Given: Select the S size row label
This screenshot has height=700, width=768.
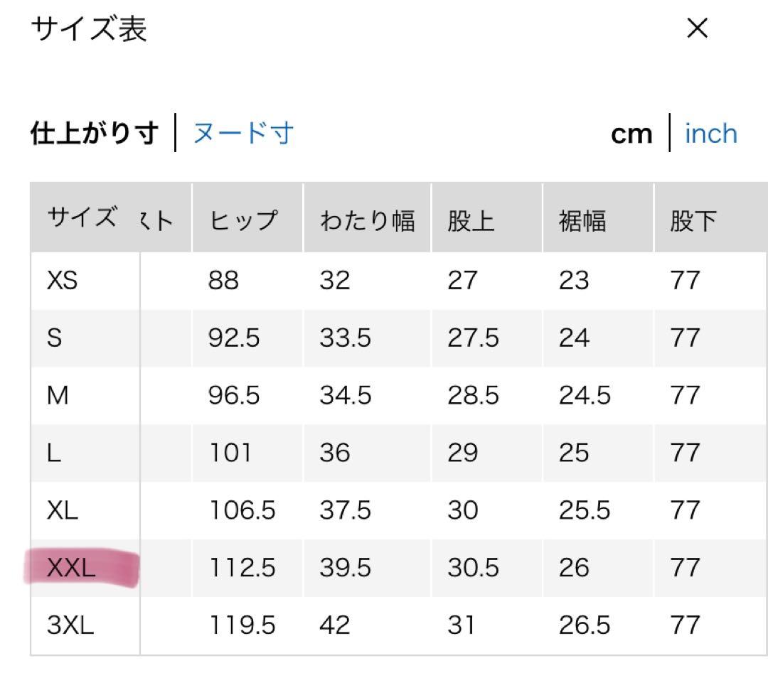Looking at the screenshot, I should tap(55, 338).
